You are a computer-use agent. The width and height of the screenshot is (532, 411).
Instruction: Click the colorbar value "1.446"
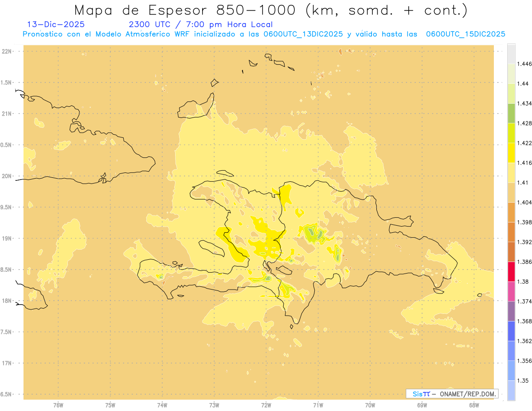coord(524,64)
